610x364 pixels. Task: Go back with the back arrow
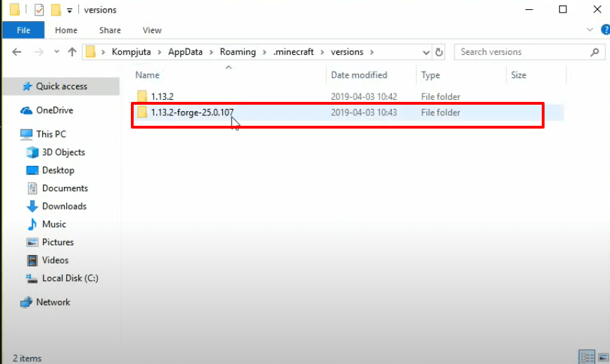[x=17, y=52]
